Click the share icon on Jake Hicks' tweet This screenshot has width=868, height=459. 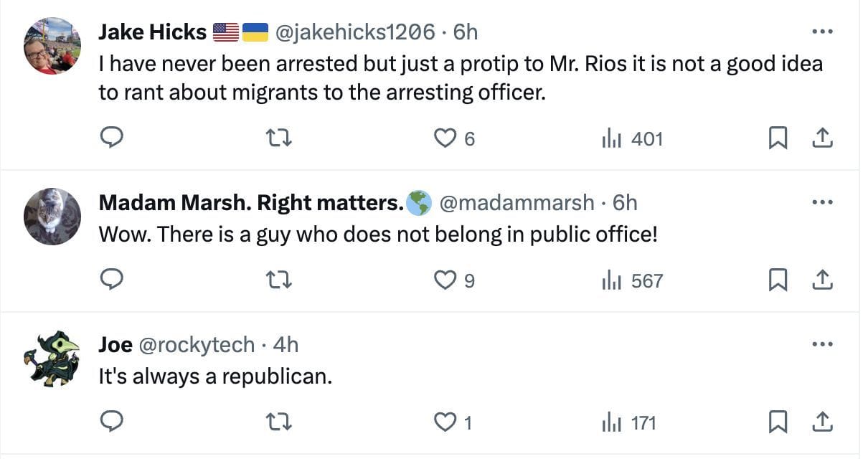click(x=822, y=138)
